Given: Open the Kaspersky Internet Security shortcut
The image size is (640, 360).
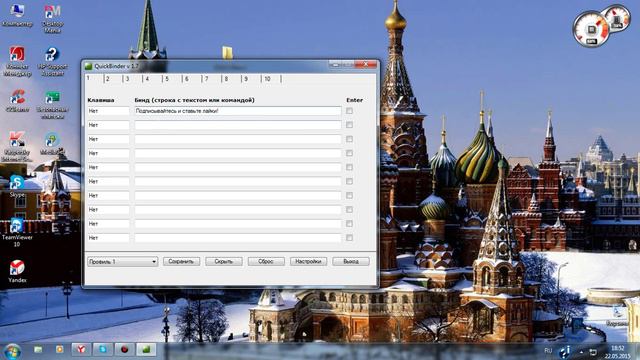Looking at the screenshot, I should pos(16,146).
